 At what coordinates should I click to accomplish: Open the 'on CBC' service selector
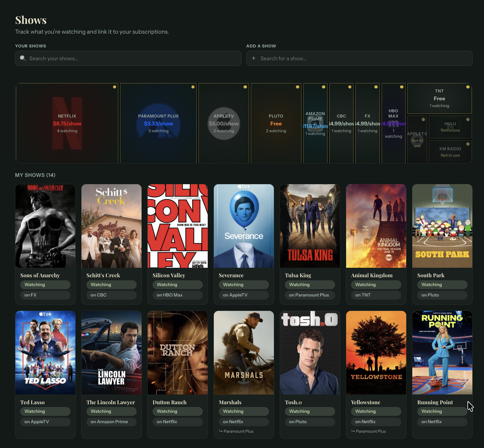tap(112, 295)
